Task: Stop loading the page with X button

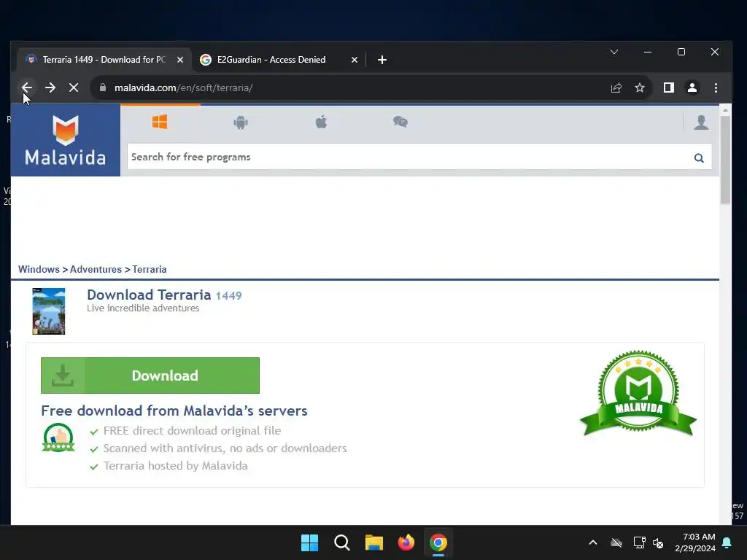Action: coord(74,87)
